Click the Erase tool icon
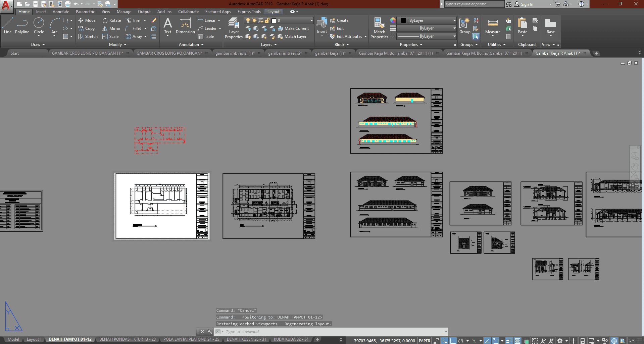This screenshot has width=644, height=344. click(154, 20)
